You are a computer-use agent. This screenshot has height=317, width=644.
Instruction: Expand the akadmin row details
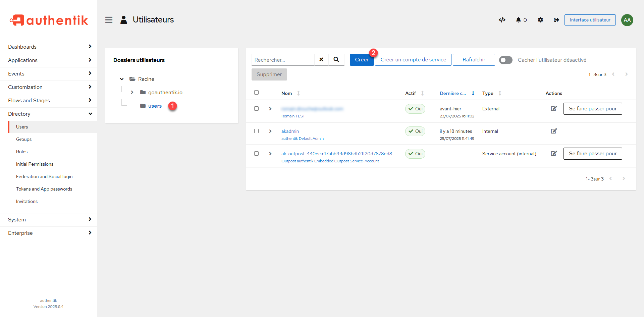click(x=270, y=131)
